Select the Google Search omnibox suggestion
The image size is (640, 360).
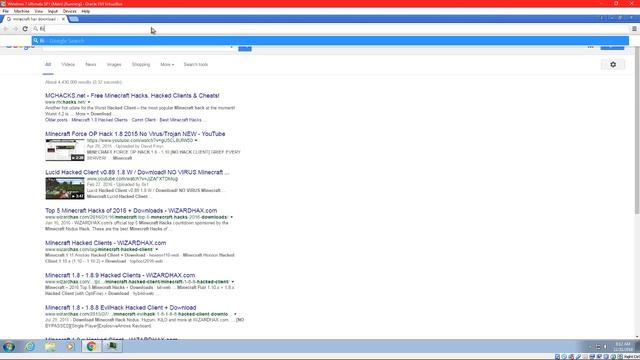(330, 41)
